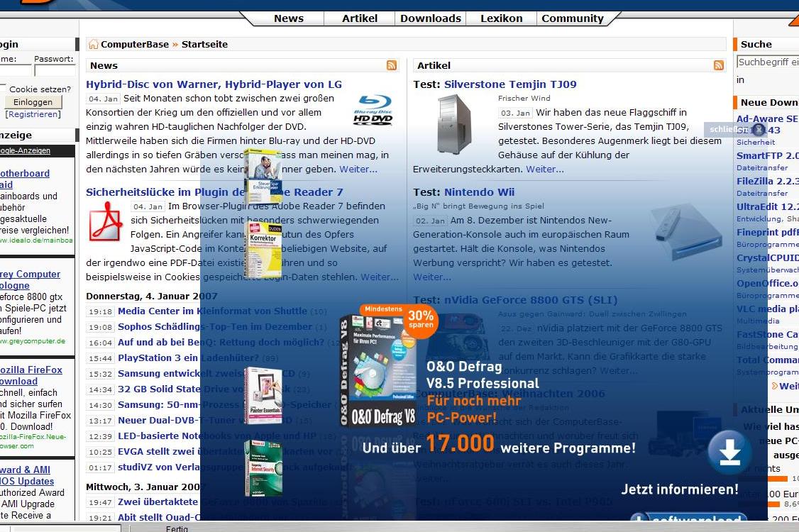Open the Downloads menu tab

point(431,18)
